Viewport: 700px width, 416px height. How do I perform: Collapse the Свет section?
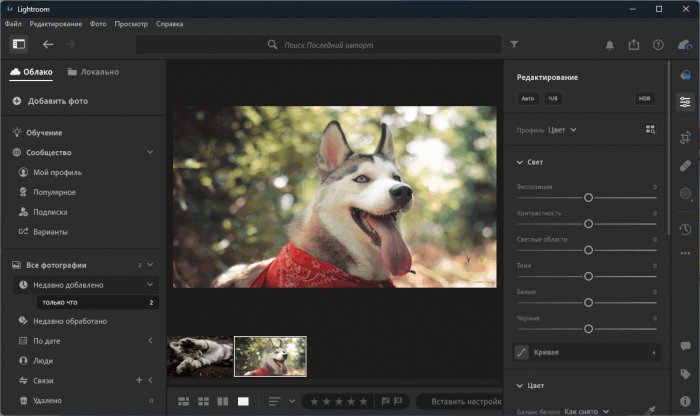click(520, 162)
